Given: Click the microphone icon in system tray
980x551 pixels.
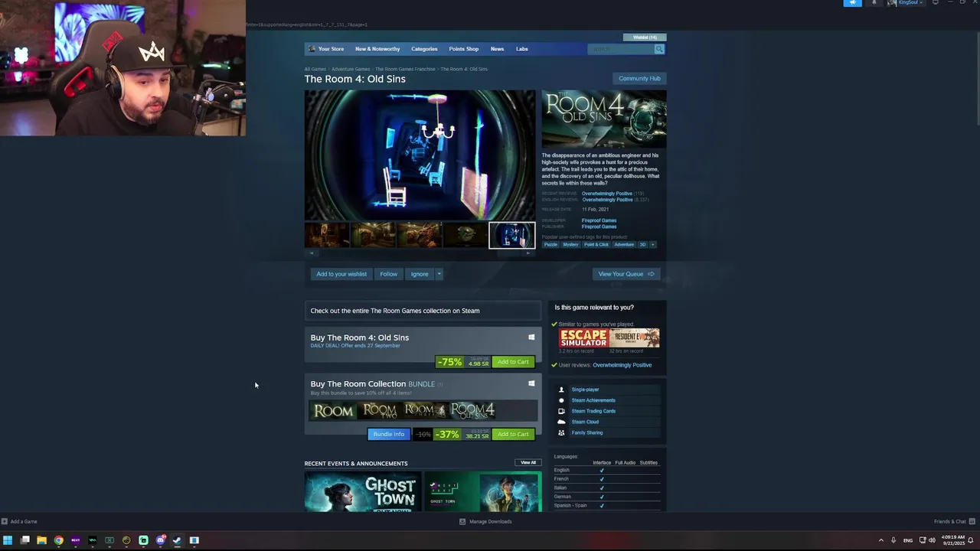Looking at the screenshot, I should 893,540.
